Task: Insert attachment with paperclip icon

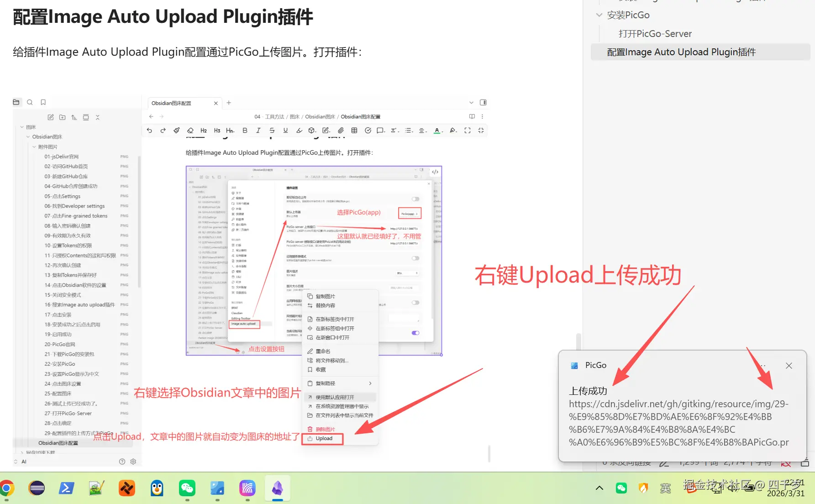Action: click(341, 131)
